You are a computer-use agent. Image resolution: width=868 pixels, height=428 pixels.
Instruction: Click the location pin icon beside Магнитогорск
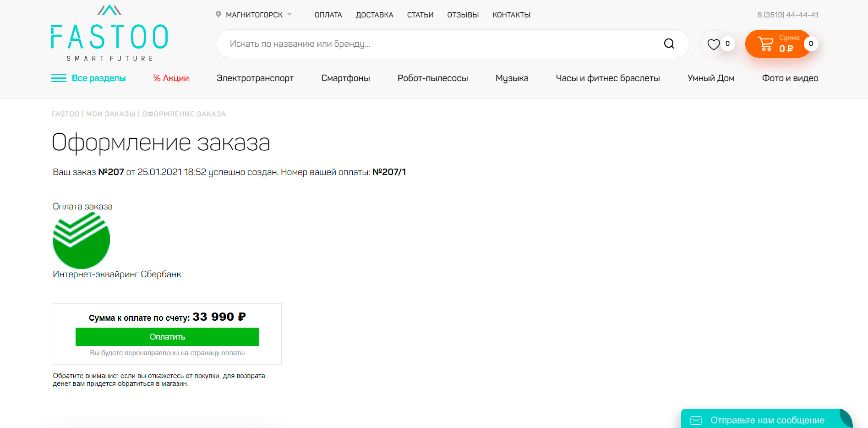tap(218, 15)
